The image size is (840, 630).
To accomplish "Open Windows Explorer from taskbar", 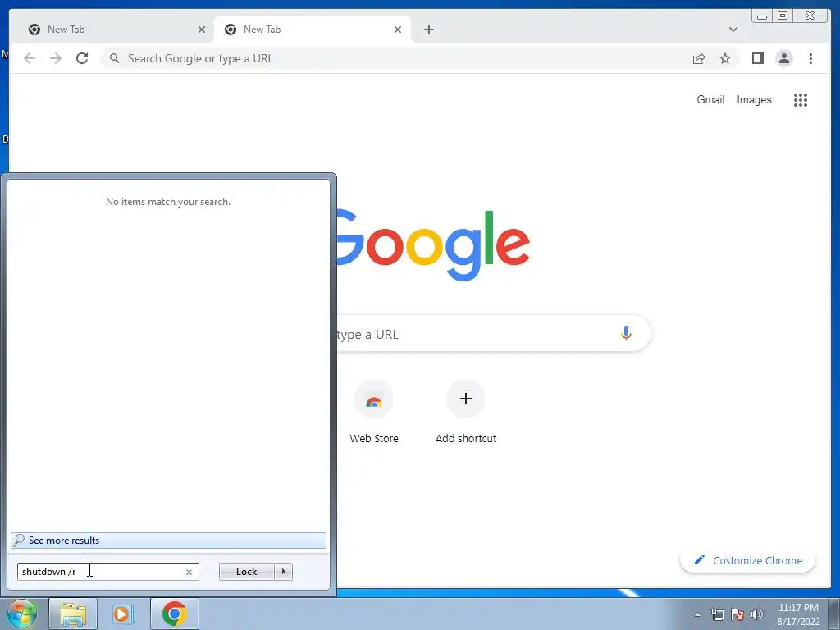I will (73, 614).
